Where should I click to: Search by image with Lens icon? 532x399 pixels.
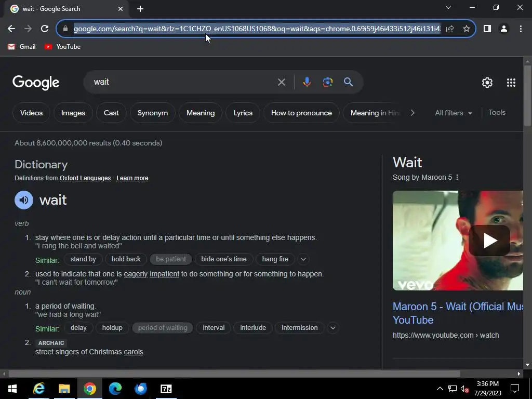click(x=328, y=82)
